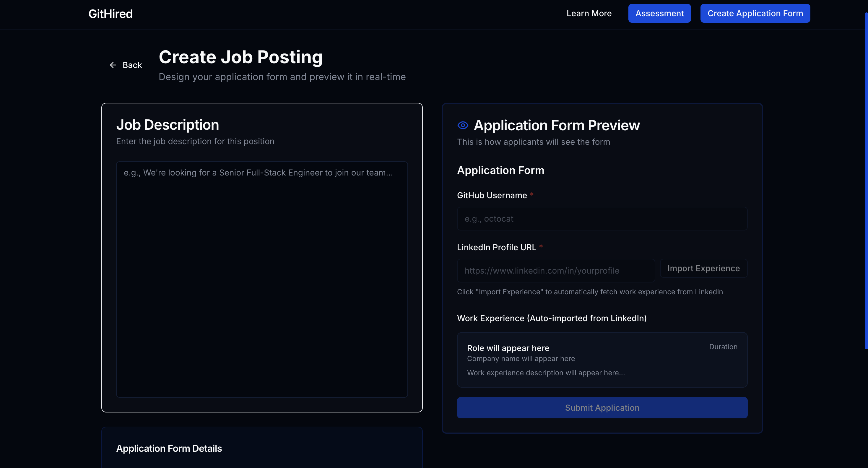Click the back arrow icon
Viewport: 868px width, 468px height.
pyautogui.click(x=113, y=65)
